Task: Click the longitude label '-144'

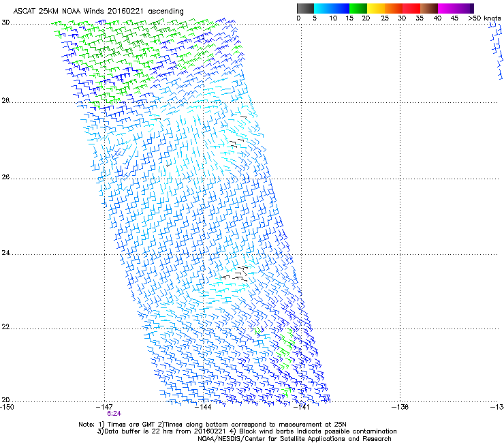Action: [203, 407]
